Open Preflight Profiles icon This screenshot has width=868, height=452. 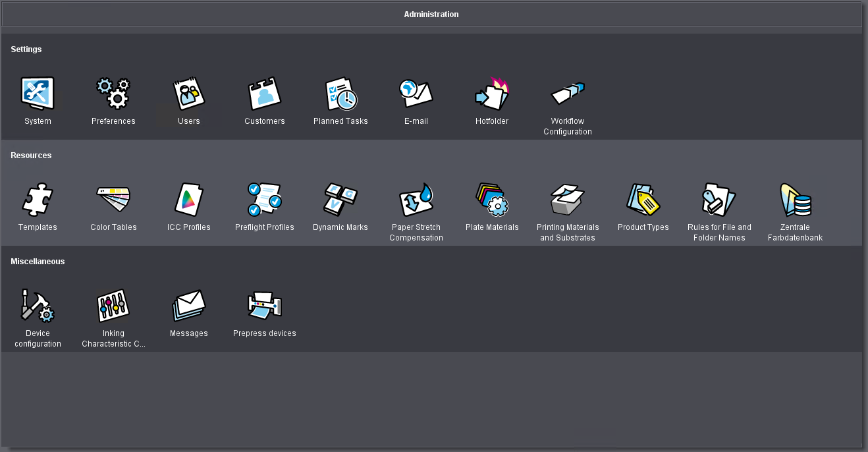point(265,200)
